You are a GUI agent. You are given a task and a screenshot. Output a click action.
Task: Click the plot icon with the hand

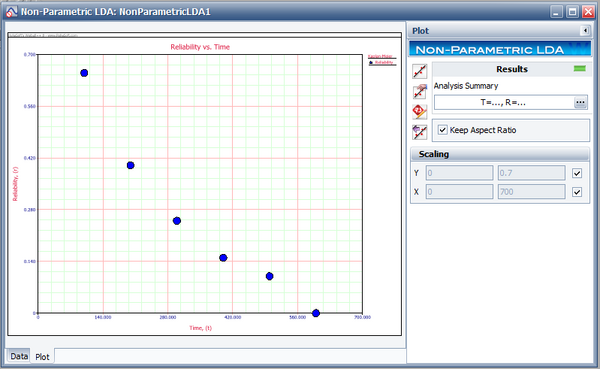coord(419,91)
